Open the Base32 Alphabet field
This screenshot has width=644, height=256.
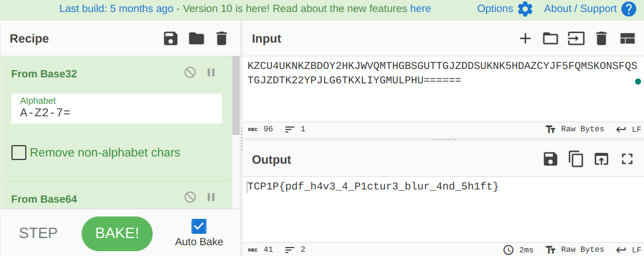pyautogui.click(x=117, y=109)
